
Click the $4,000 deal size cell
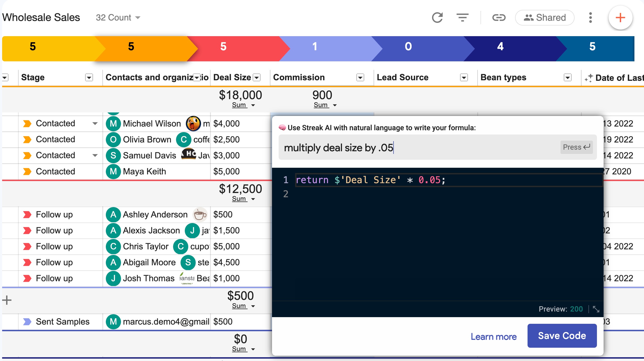coord(241,124)
